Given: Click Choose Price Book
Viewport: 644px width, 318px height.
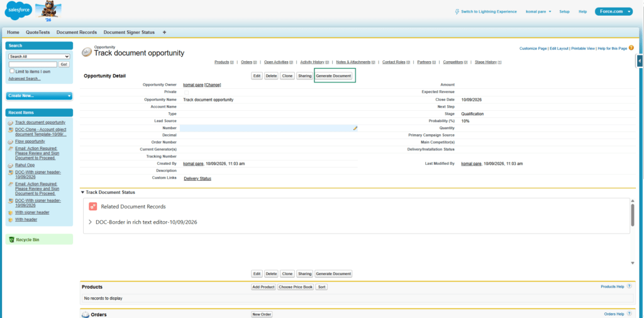Looking at the screenshot, I should tap(296, 287).
